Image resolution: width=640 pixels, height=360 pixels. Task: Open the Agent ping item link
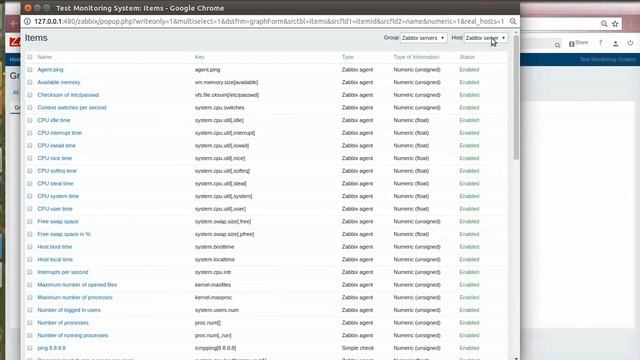pos(50,70)
